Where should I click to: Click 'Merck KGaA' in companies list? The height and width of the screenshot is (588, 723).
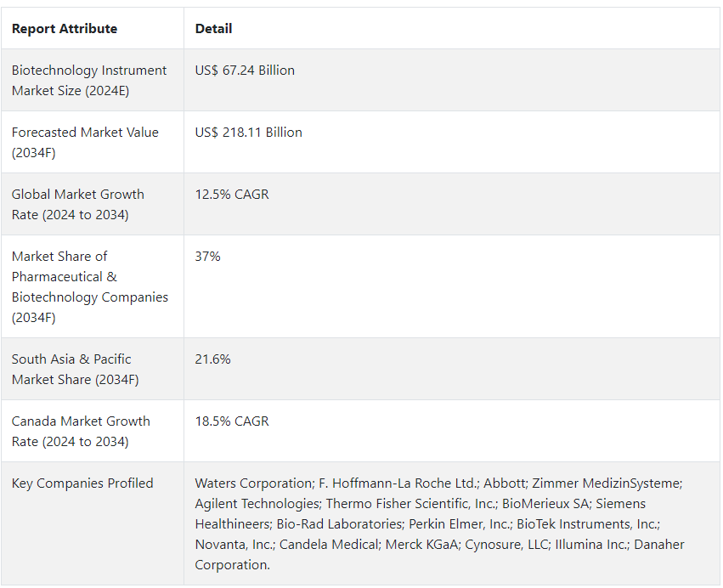coord(421,544)
